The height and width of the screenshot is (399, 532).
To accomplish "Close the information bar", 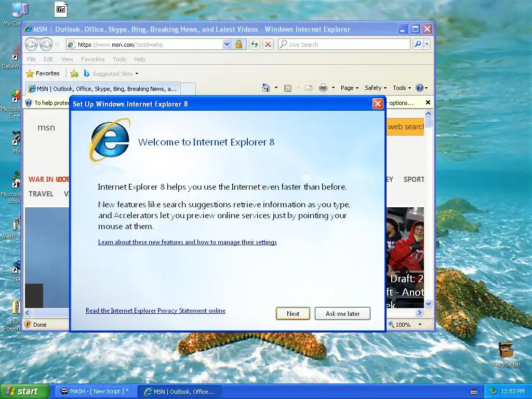I will pos(428,102).
